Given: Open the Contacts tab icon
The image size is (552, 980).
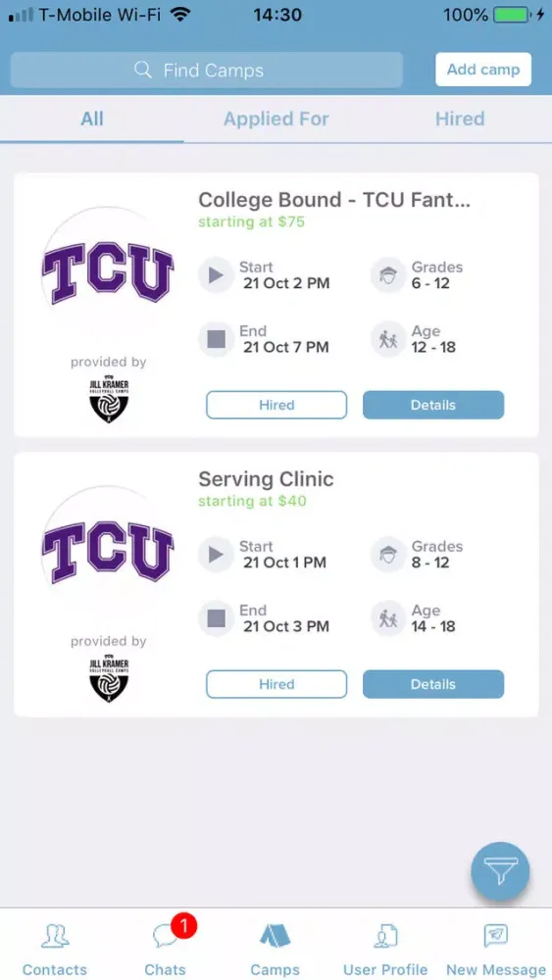Looking at the screenshot, I should (x=55, y=936).
